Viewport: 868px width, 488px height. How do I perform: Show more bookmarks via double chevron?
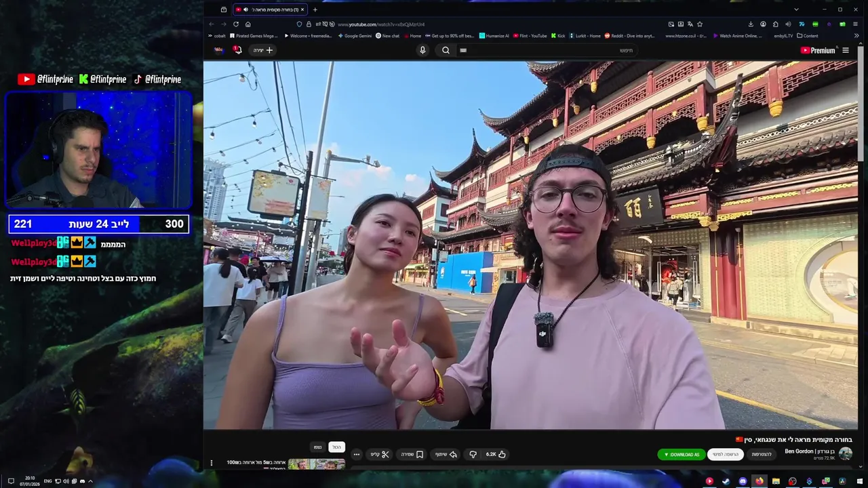coord(857,36)
